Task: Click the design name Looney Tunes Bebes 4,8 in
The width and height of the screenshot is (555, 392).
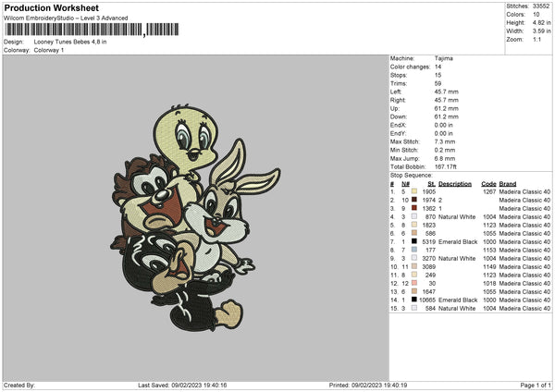Action: pyautogui.click(x=70, y=42)
